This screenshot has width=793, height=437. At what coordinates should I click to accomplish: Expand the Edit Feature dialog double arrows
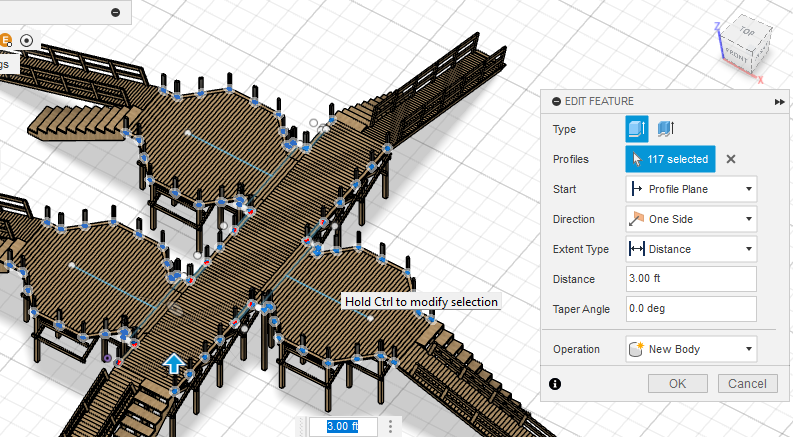point(779,102)
